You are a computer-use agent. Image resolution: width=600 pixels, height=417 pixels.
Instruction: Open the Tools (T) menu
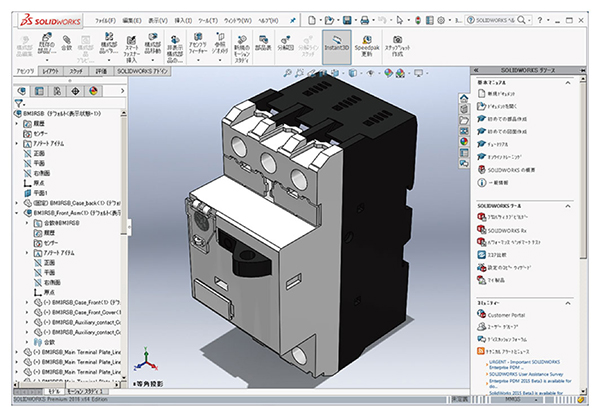coord(208,20)
